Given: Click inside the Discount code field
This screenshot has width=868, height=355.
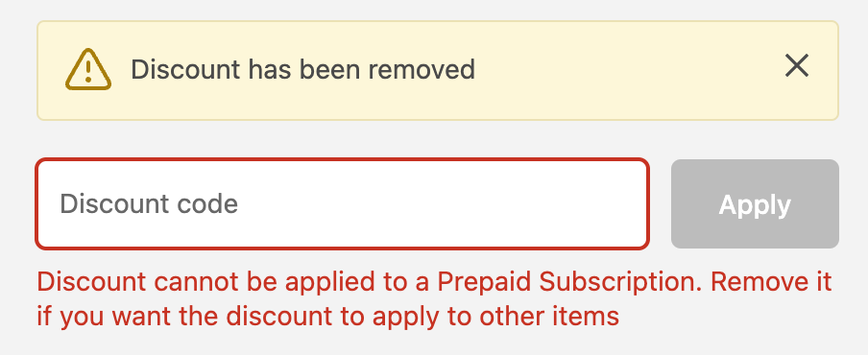Looking at the screenshot, I should (342, 204).
